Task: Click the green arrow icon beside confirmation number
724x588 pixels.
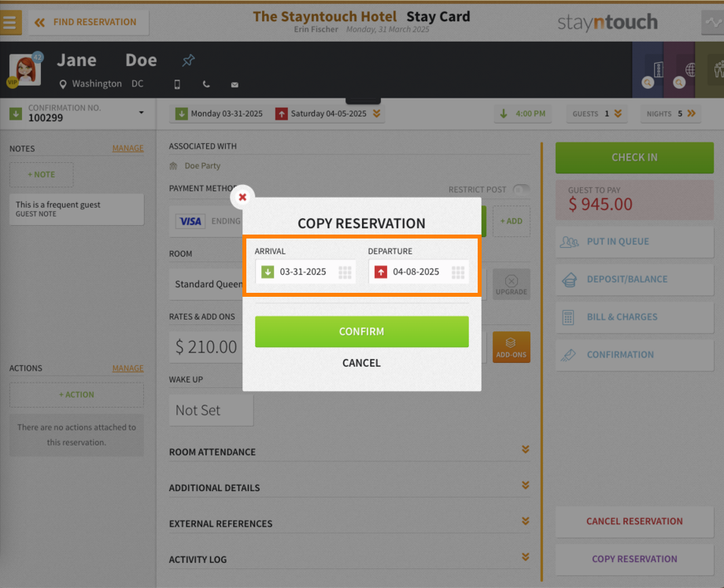Action: click(x=16, y=113)
